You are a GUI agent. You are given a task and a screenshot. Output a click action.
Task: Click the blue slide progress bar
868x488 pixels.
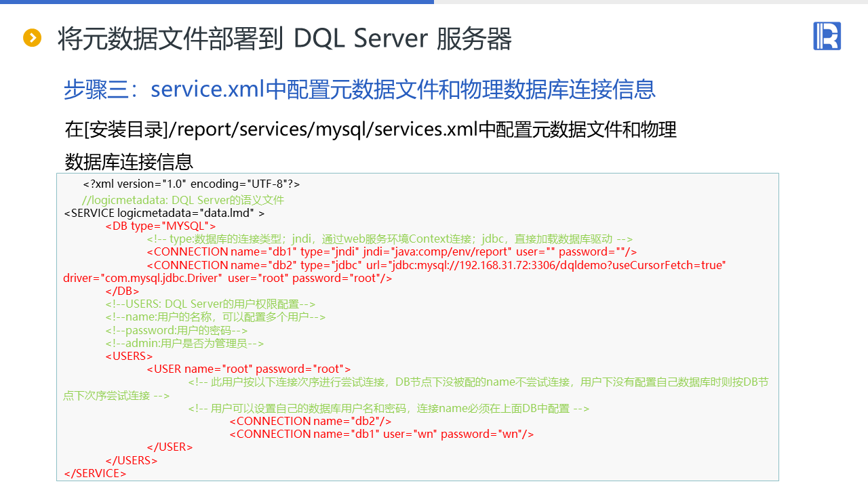[x=217, y=2]
